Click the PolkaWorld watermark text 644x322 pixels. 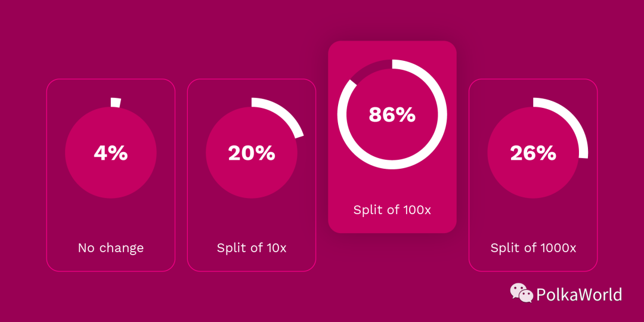[x=578, y=295]
